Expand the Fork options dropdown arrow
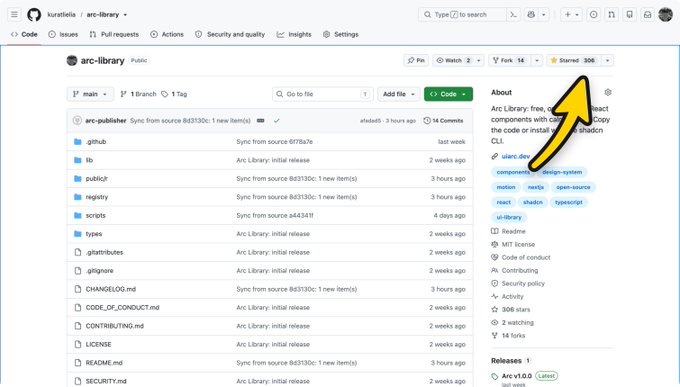 [537, 60]
